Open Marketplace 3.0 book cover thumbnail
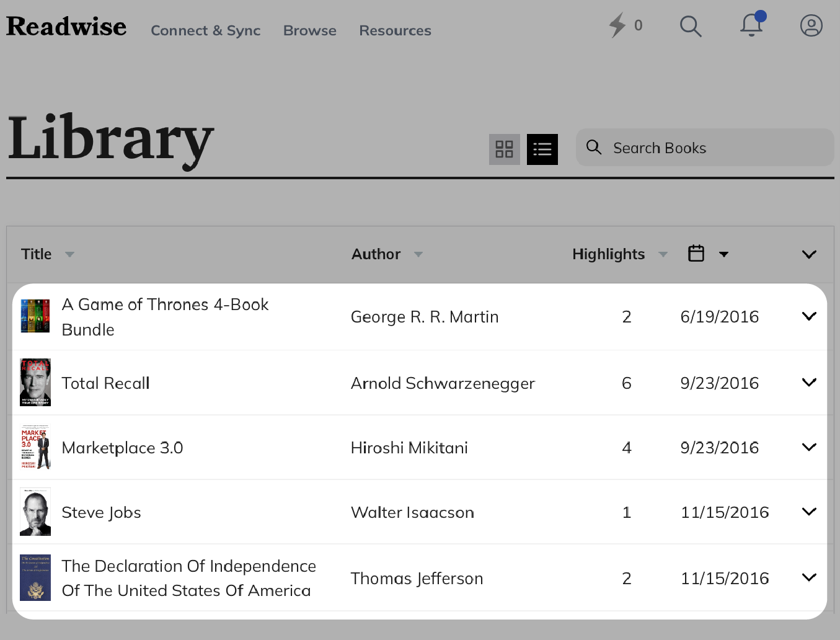This screenshot has width=840, height=640. [x=35, y=447]
